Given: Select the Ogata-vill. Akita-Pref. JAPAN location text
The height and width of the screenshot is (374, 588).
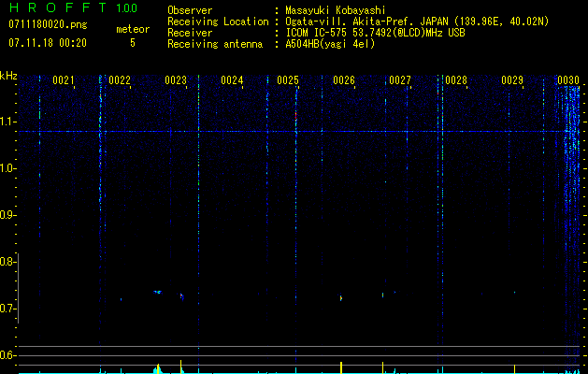Looking at the screenshot, I should (417, 22).
